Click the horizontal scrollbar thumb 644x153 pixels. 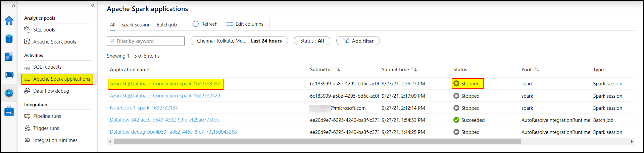317,142
